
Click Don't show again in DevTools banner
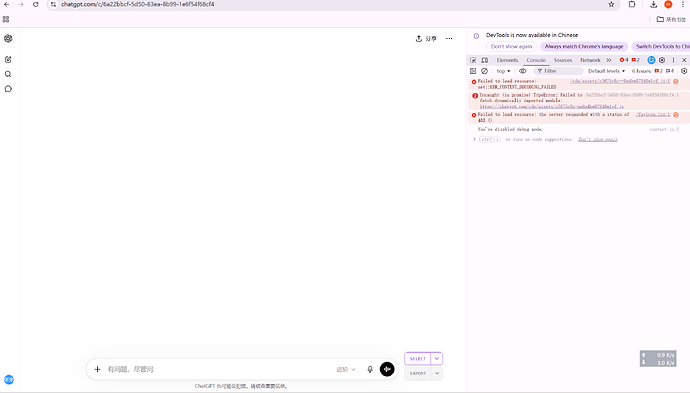[511, 47]
